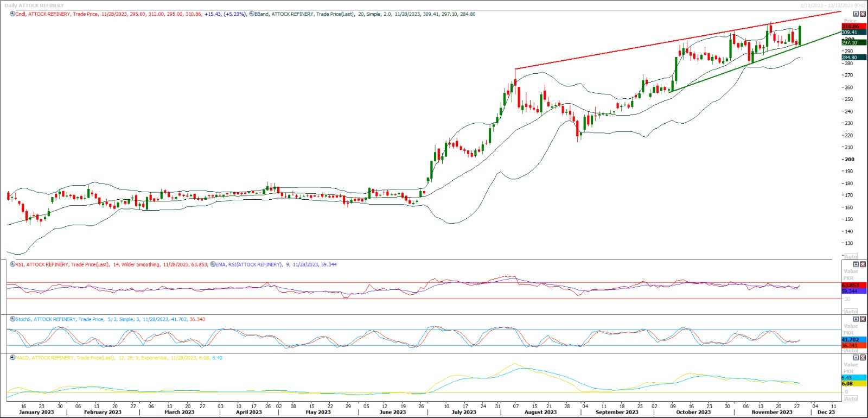Click the 6.08 MACD value label
This screenshot has height=418, width=868.
[x=854, y=384]
